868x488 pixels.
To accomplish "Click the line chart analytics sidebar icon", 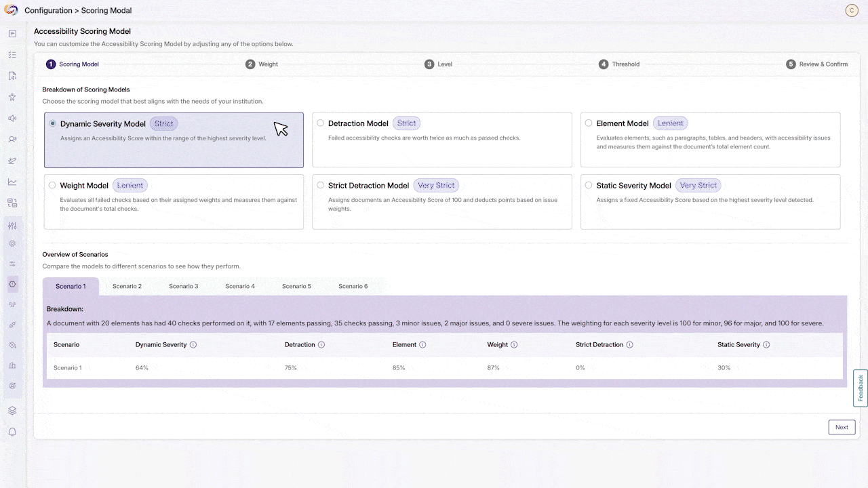I will pyautogui.click(x=12, y=182).
